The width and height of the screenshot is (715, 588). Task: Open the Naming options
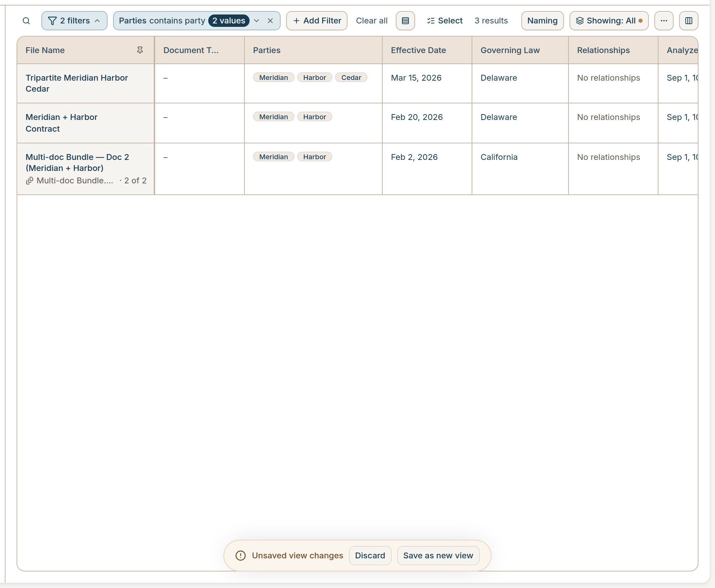tap(542, 21)
